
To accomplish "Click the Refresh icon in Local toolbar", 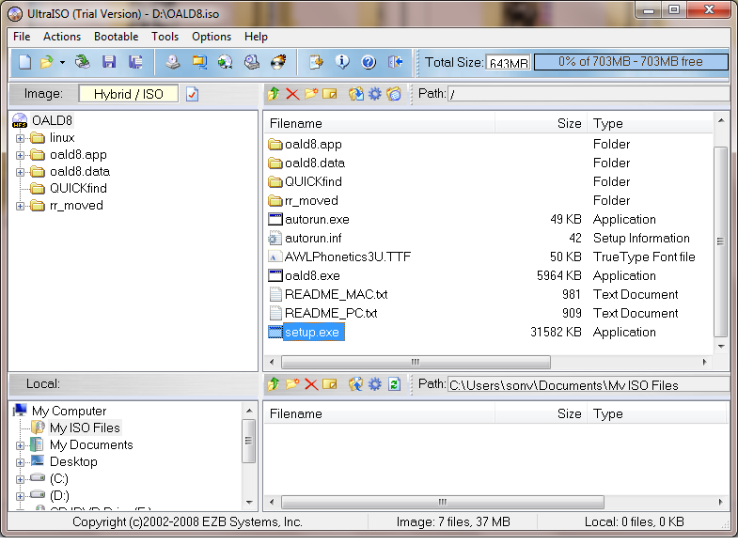I will (394, 384).
